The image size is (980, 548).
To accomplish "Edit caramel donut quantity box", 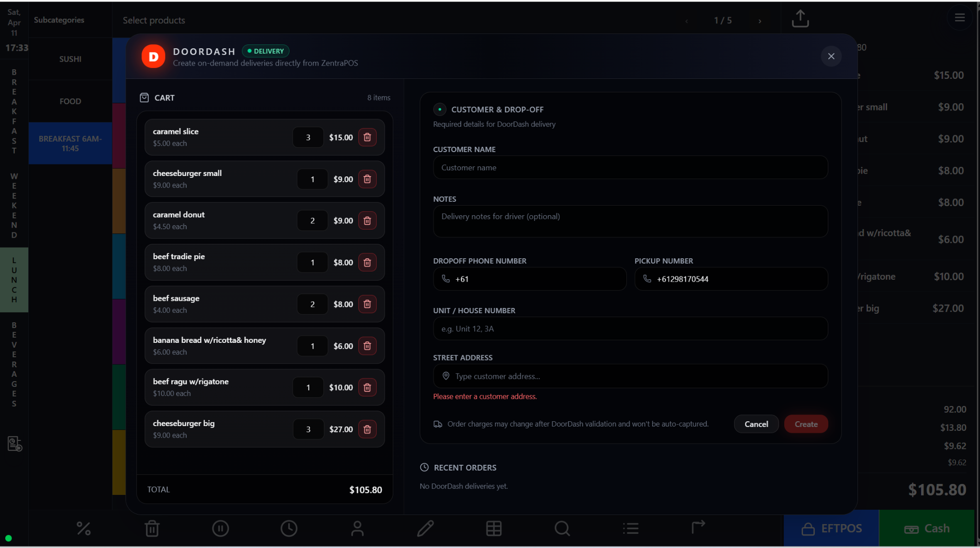I will pyautogui.click(x=312, y=220).
